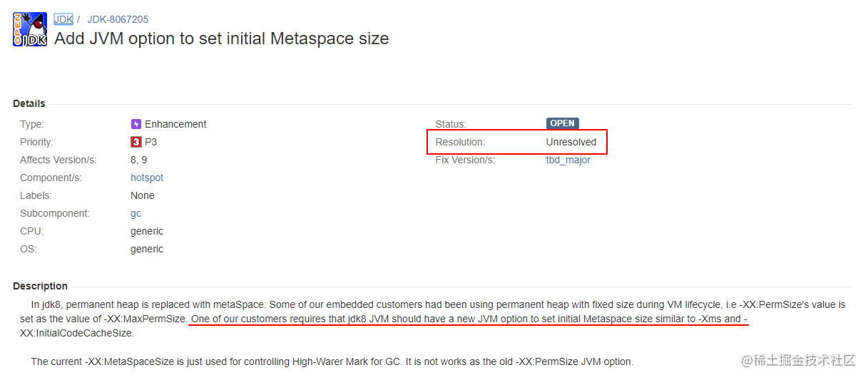Click the Labels value None
The image size is (868, 380).
click(x=143, y=195)
